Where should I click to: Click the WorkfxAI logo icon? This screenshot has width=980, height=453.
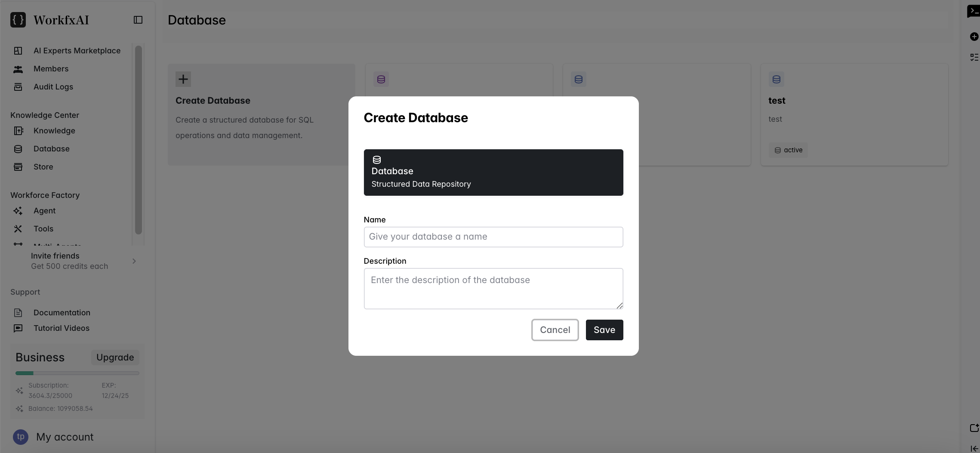tap(18, 20)
